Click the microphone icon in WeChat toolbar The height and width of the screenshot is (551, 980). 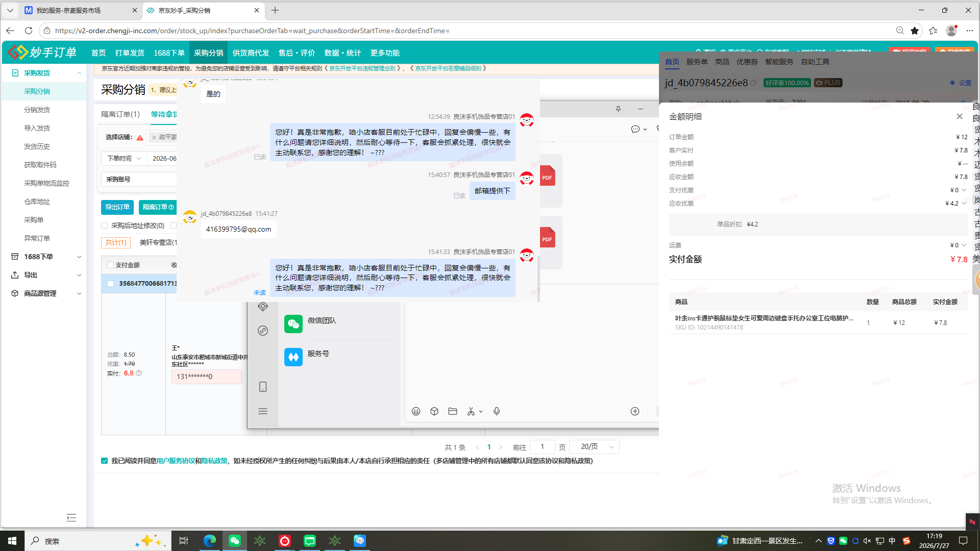click(x=497, y=411)
